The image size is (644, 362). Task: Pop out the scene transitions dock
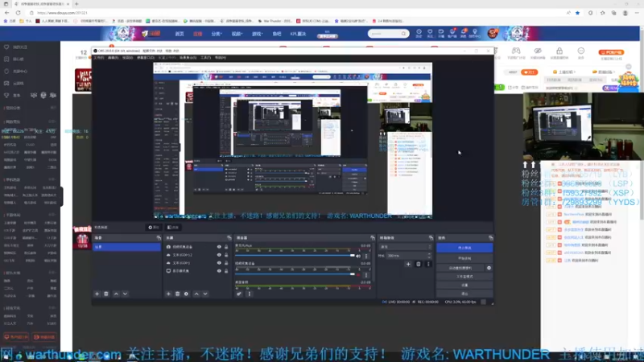(431, 238)
